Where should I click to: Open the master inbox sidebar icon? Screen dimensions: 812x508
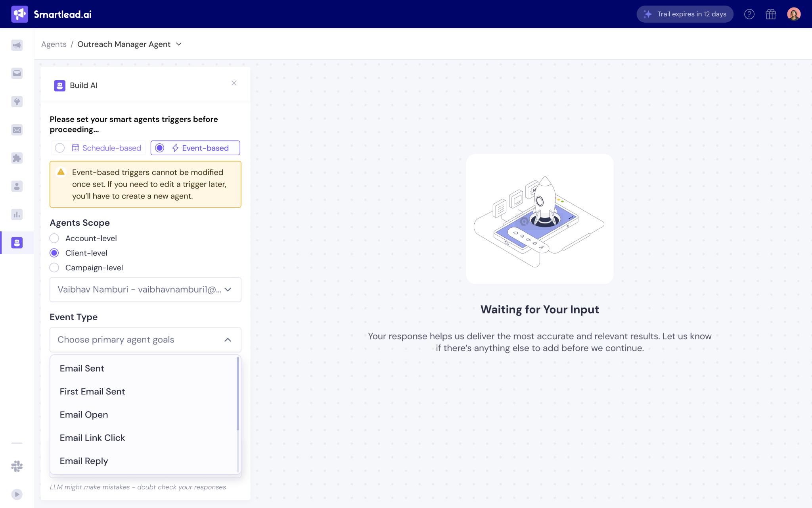tap(17, 73)
